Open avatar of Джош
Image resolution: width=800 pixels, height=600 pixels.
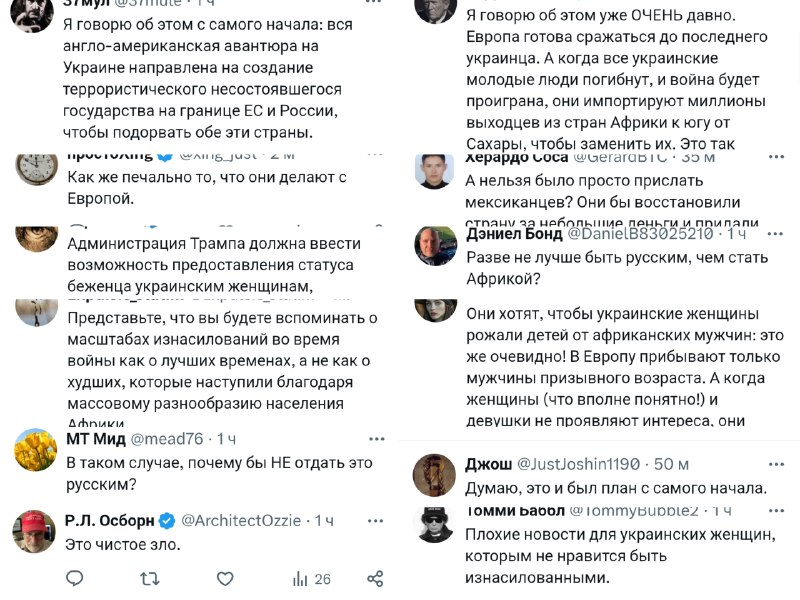click(x=436, y=475)
